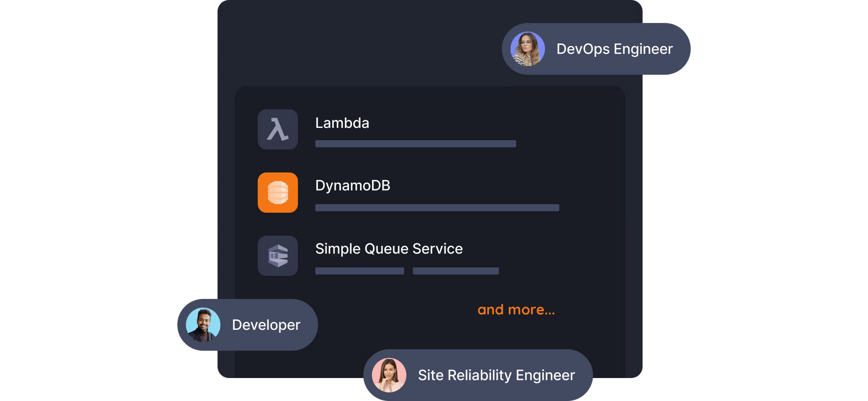Click the Developer label text
Viewport: 868px width, 401px height.
(x=266, y=325)
